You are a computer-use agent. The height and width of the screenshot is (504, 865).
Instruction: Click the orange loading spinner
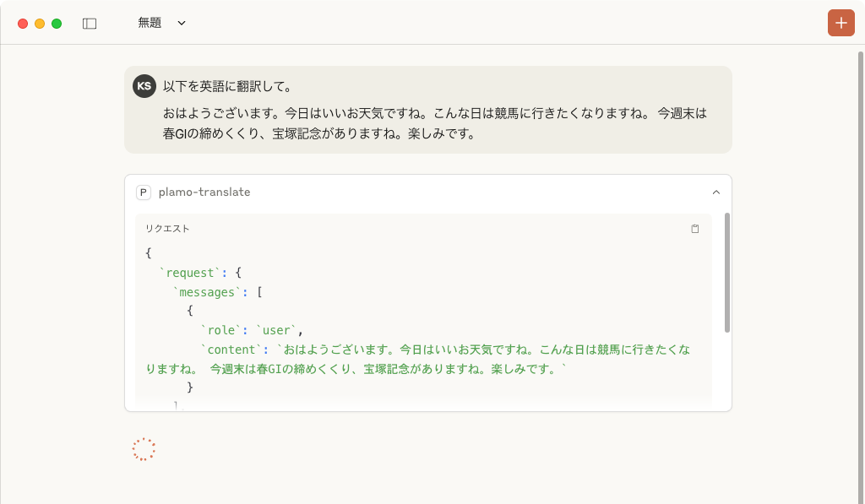pyautogui.click(x=144, y=450)
